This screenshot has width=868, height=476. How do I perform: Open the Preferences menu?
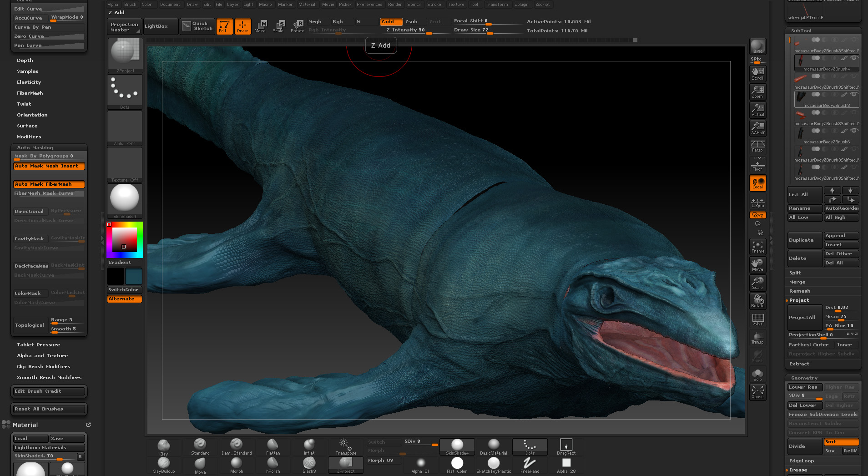coord(369,4)
